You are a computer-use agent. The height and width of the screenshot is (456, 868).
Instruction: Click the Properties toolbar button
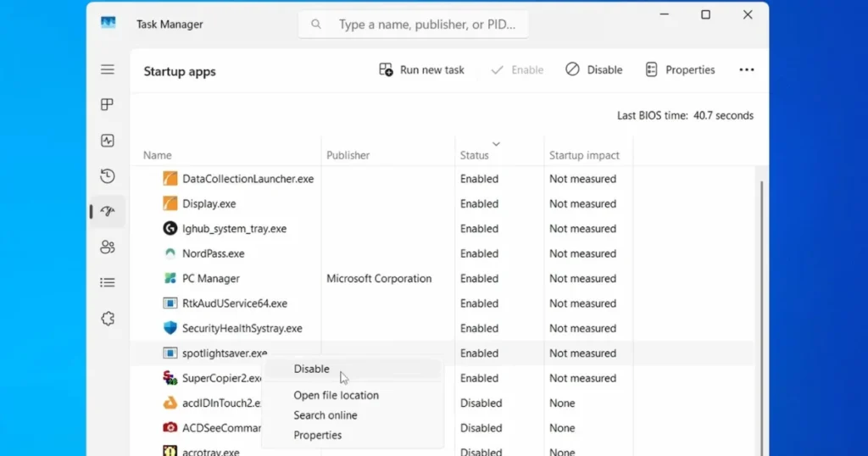pos(681,70)
